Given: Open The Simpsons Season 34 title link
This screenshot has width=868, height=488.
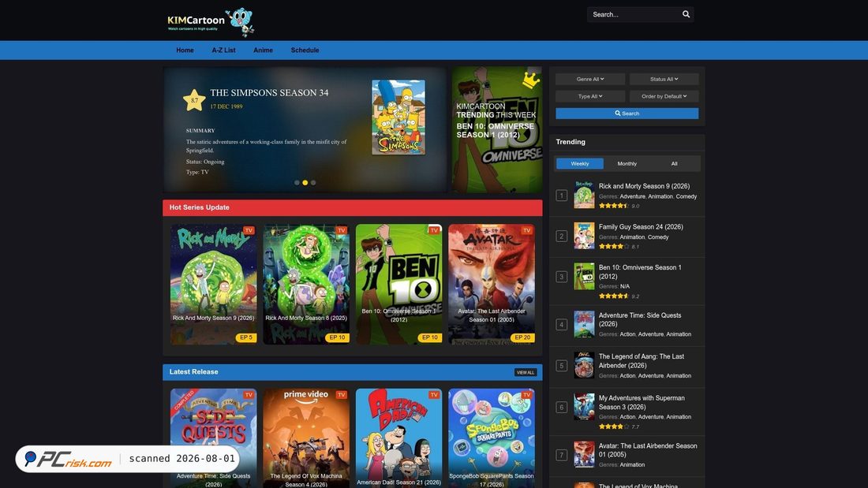Looking at the screenshot, I should (269, 93).
